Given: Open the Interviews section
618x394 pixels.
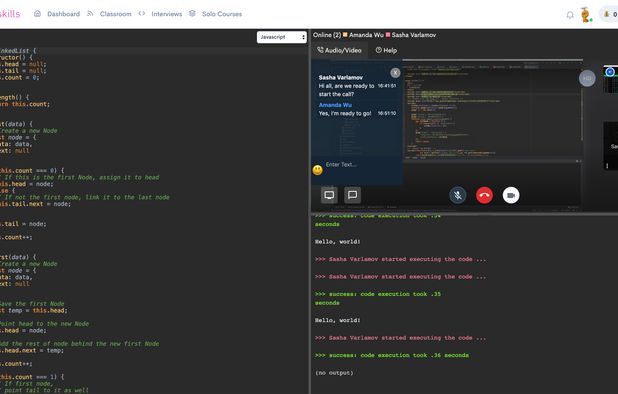Looking at the screenshot, I should [x=167, y=14].
